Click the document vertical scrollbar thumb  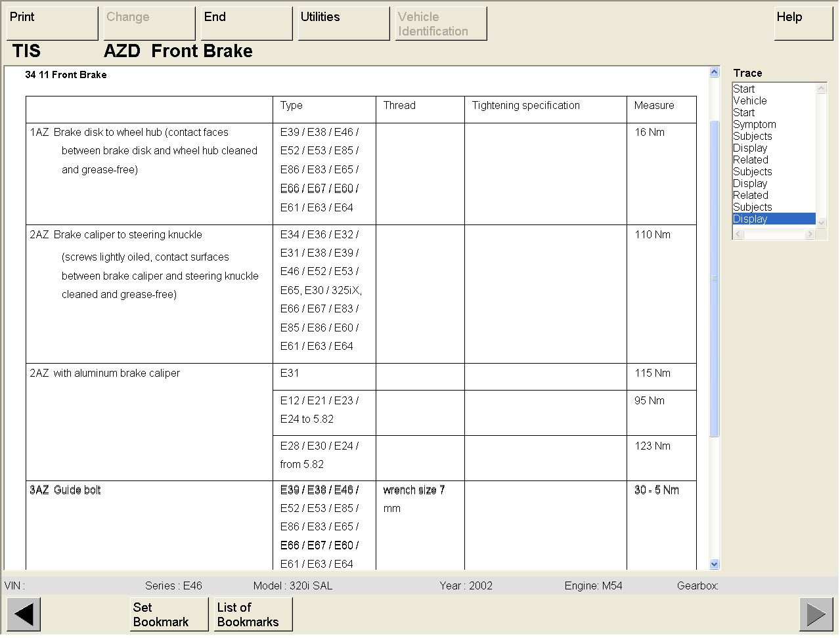point(715,278)
